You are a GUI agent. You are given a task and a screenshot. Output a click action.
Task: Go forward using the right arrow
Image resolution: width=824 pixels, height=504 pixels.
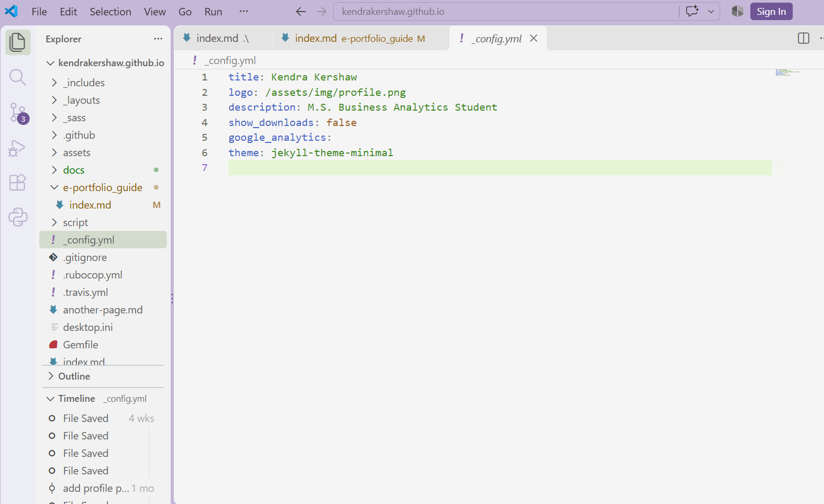[322, 12]
